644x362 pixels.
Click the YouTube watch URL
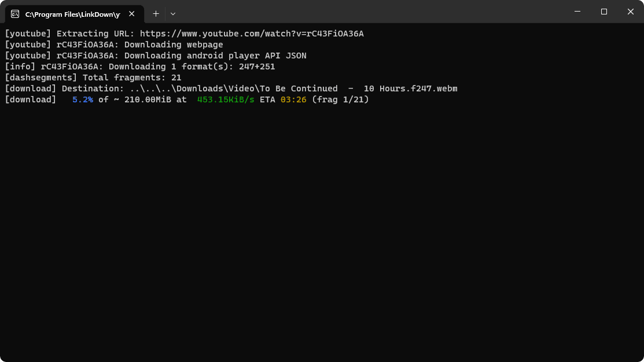point(252,34)
